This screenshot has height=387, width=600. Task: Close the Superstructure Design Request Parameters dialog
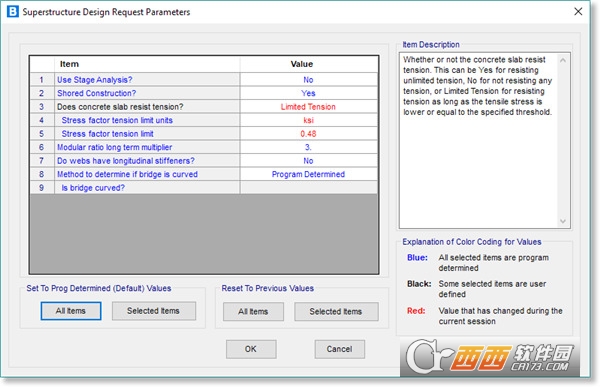tap(578, 11)
